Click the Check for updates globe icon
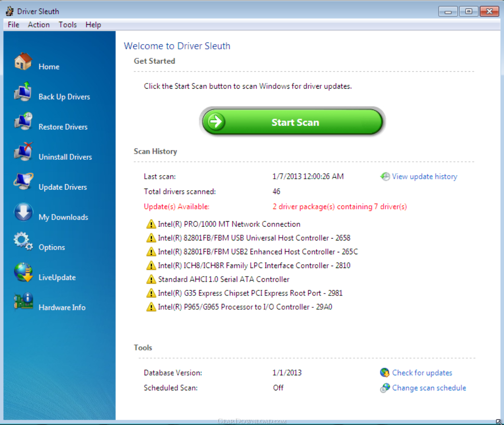 point(385,373)
